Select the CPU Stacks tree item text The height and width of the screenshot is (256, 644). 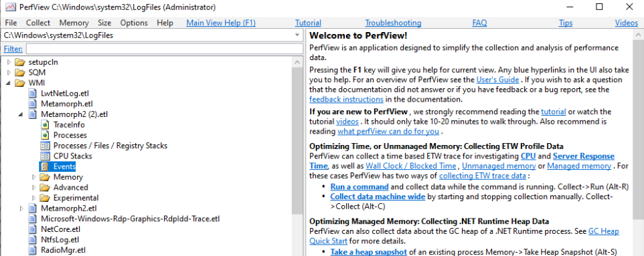click(x=73, y=156)
